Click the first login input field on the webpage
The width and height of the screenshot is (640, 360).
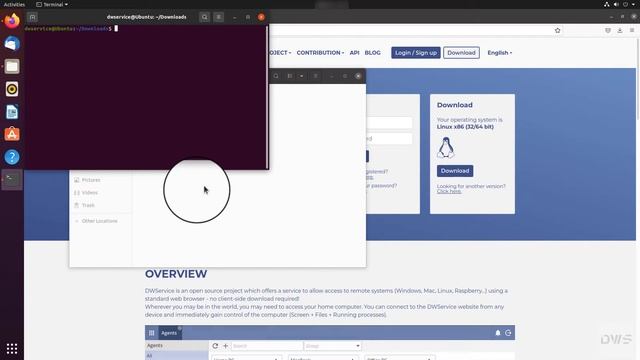389,122
